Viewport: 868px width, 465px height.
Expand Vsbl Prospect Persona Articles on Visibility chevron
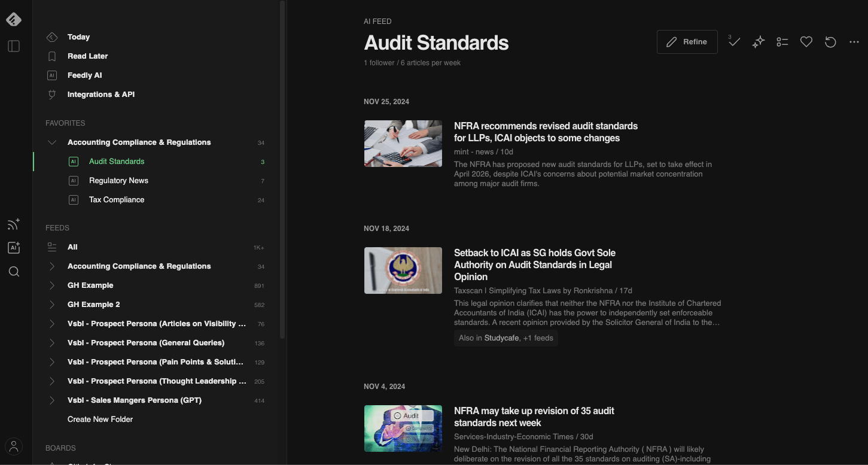(x=52, y=324)
